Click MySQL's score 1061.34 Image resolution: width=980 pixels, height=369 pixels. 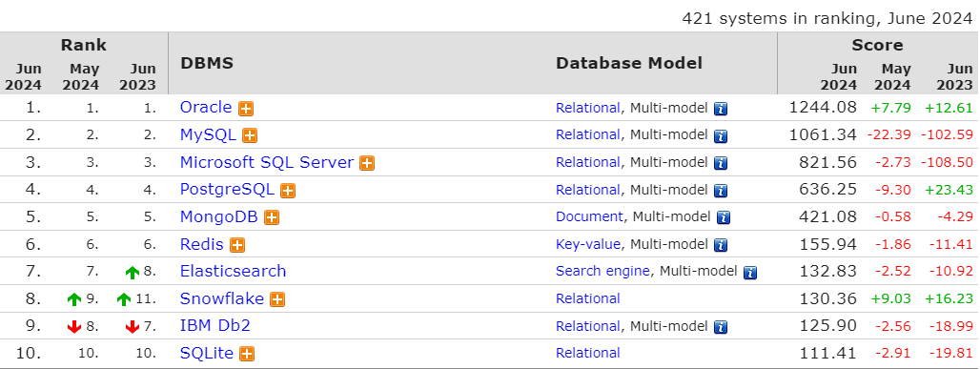(x=823, y=134)
